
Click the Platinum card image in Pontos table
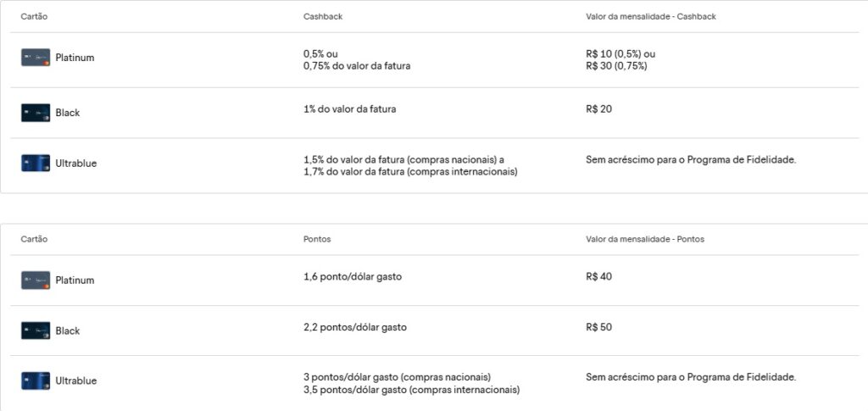coord(36,280)
